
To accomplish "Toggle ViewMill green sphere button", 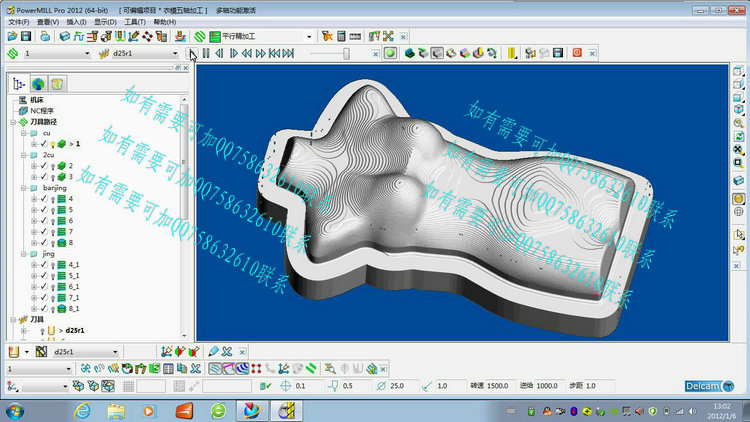I will point(390,53).
